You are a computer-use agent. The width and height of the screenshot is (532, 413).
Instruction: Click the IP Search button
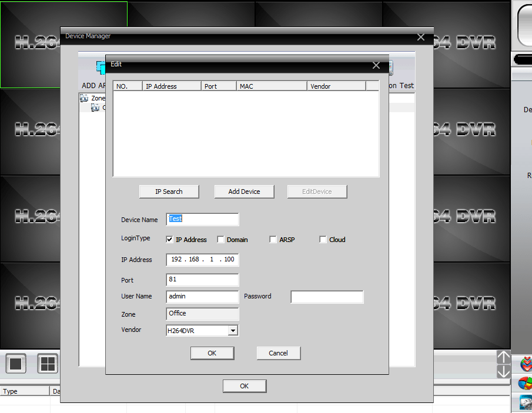(x=169, y=192)
